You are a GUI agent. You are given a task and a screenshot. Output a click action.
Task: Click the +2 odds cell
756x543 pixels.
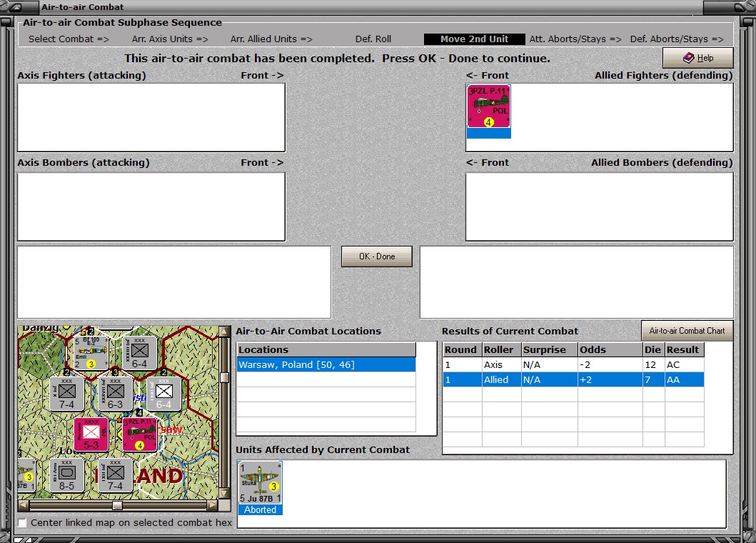[610, 380]
